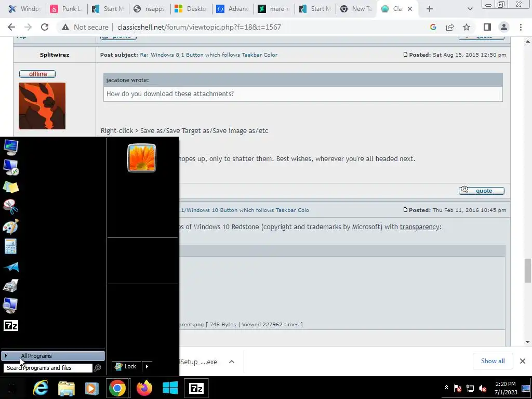Click the Lock button in Start menu
The image size is (532, 399).
[x=126, y=366]
